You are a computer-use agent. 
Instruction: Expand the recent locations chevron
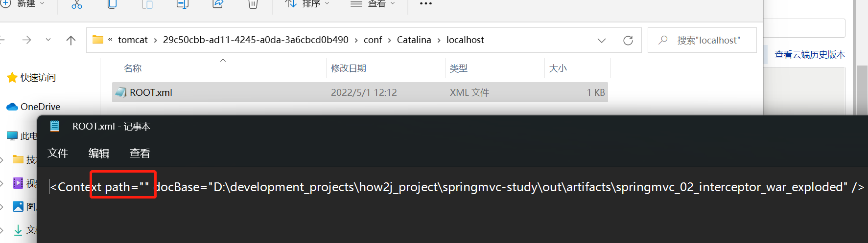48,40
